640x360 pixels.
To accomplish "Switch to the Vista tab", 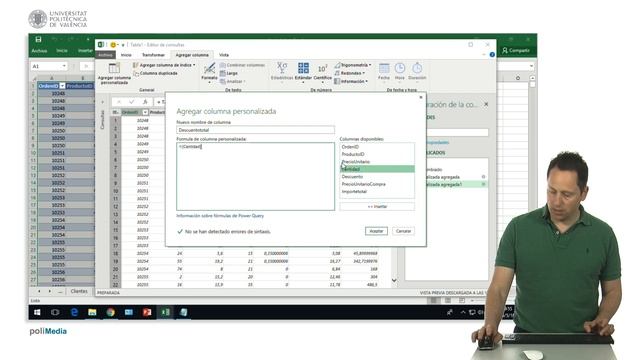I will pyautogui.click(x=224, y=55).
